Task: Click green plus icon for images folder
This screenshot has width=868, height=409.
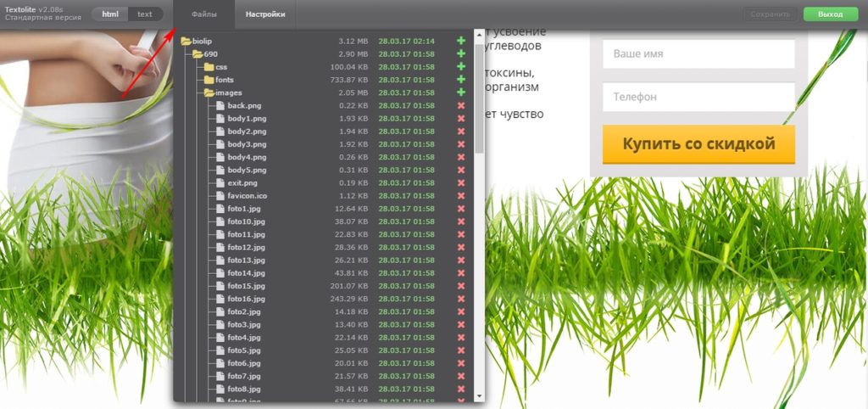Action: coord(460,92)
